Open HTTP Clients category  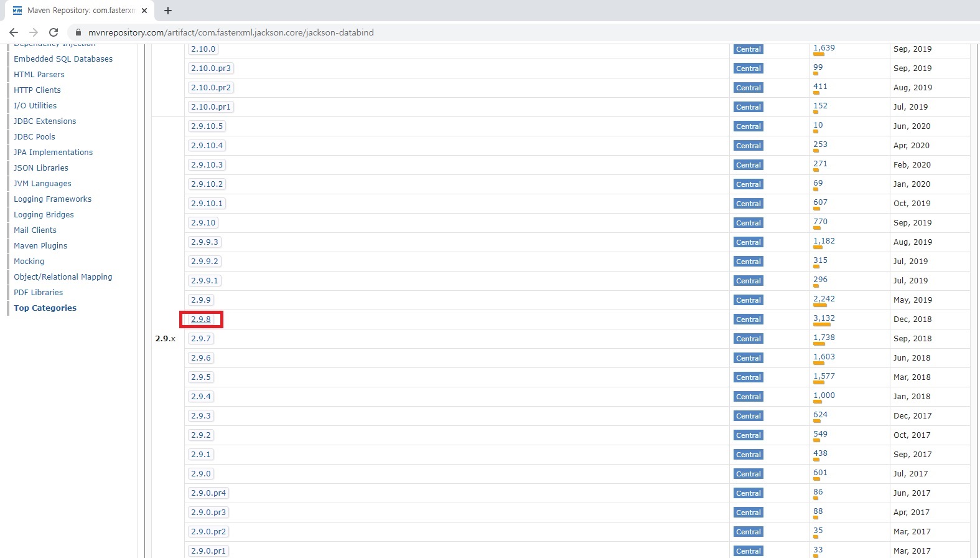click(x=37, y=90)
